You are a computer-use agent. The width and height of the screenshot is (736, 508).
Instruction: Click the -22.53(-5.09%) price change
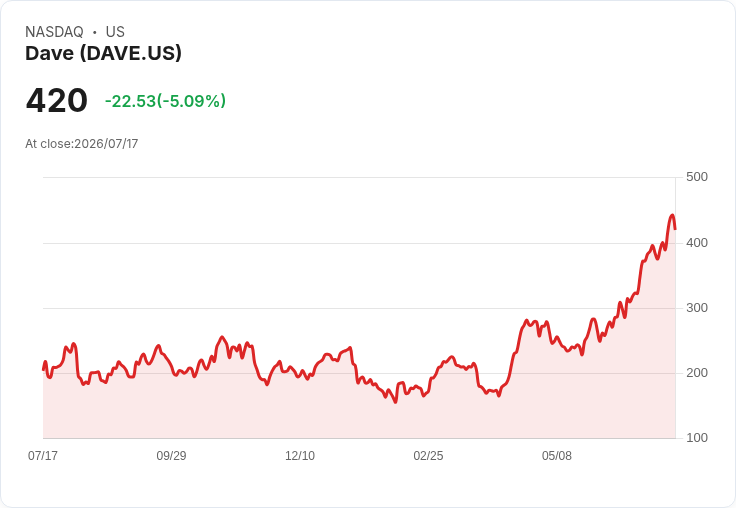pos(165,101)
